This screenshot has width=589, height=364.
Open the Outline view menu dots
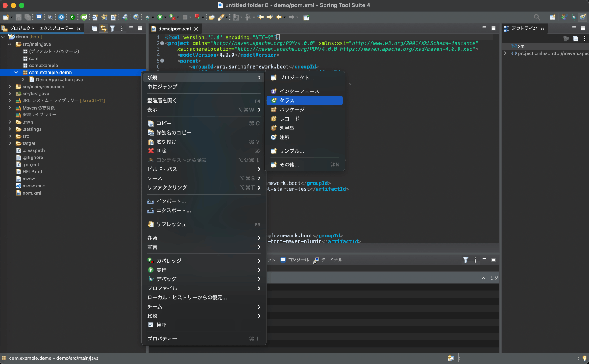pos(584,38)
